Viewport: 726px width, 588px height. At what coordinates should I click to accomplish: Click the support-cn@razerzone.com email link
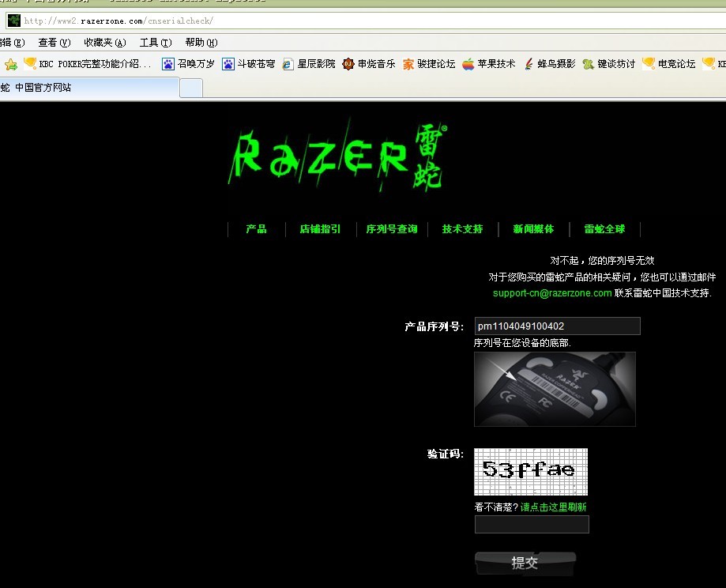[x=552, y=293]
